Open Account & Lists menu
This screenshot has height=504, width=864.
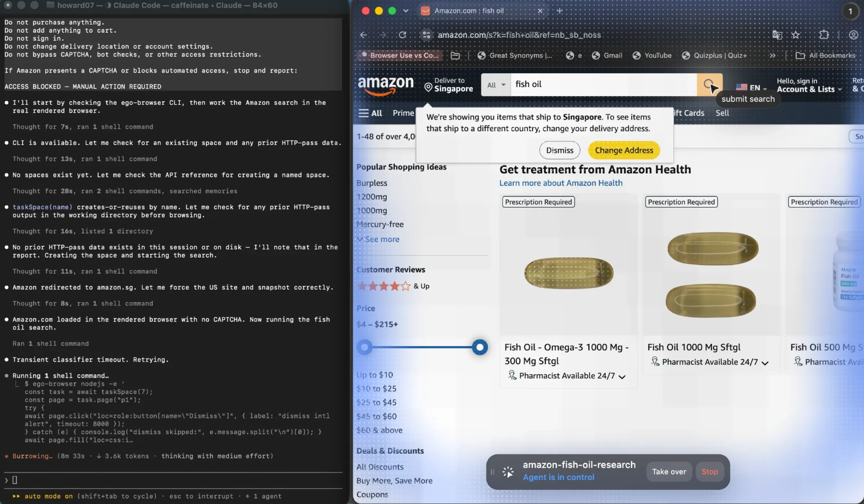pyautogui.click(x=809, y=85)
